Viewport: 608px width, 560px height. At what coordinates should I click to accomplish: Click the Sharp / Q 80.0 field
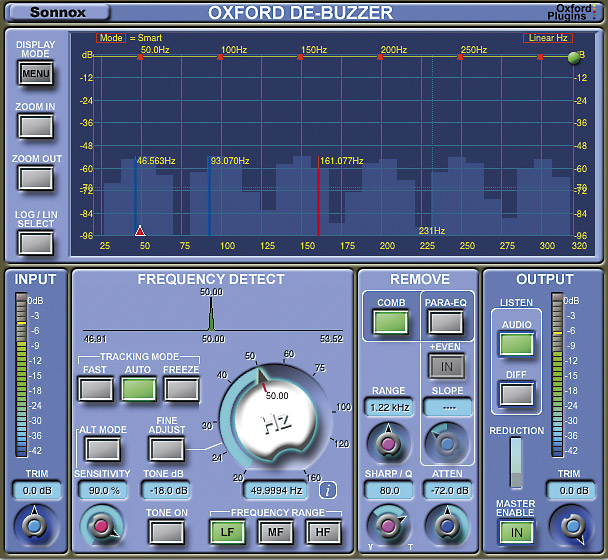click(389, 491)
